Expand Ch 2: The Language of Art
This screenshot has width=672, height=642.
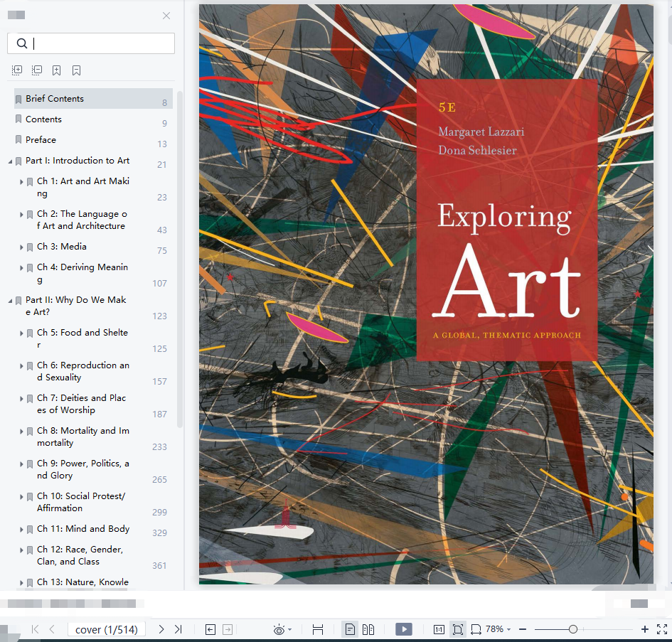coord(21,214)
